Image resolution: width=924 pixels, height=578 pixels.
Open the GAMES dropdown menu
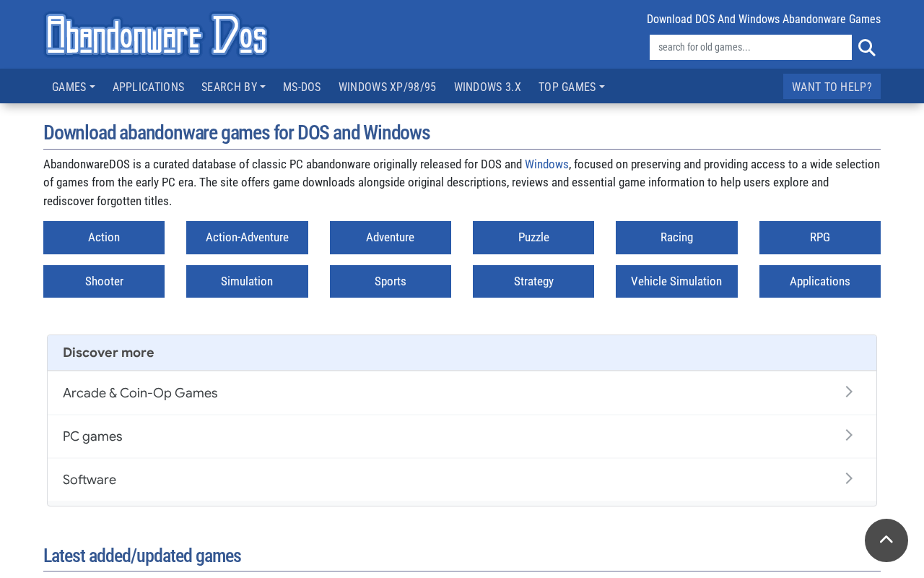[74, 87]
